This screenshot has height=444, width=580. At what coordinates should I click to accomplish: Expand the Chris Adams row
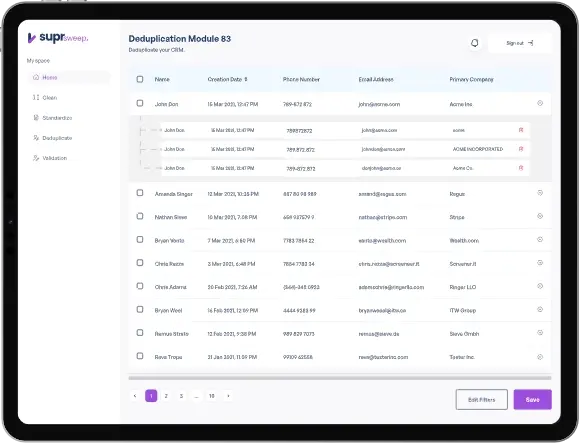[540, 286]
